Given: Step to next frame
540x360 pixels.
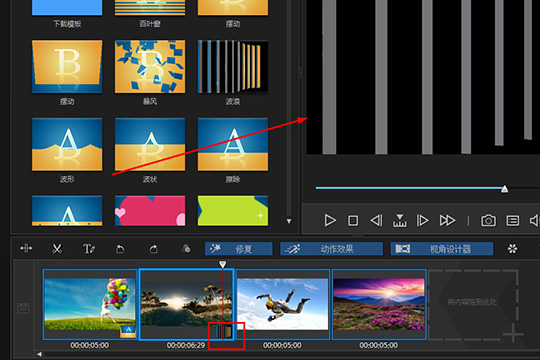Looking at the screenshot, I should click(422, 220).
